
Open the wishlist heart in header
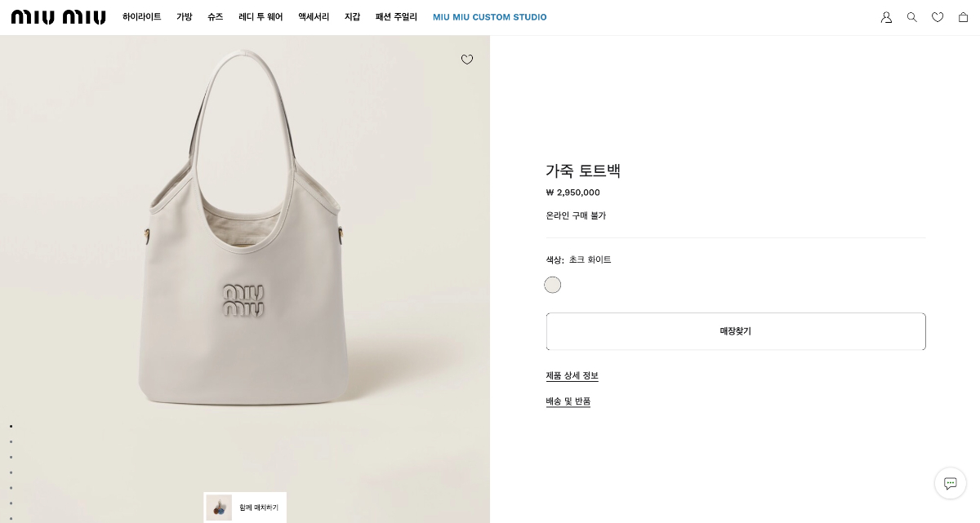[x=938, y=17]
